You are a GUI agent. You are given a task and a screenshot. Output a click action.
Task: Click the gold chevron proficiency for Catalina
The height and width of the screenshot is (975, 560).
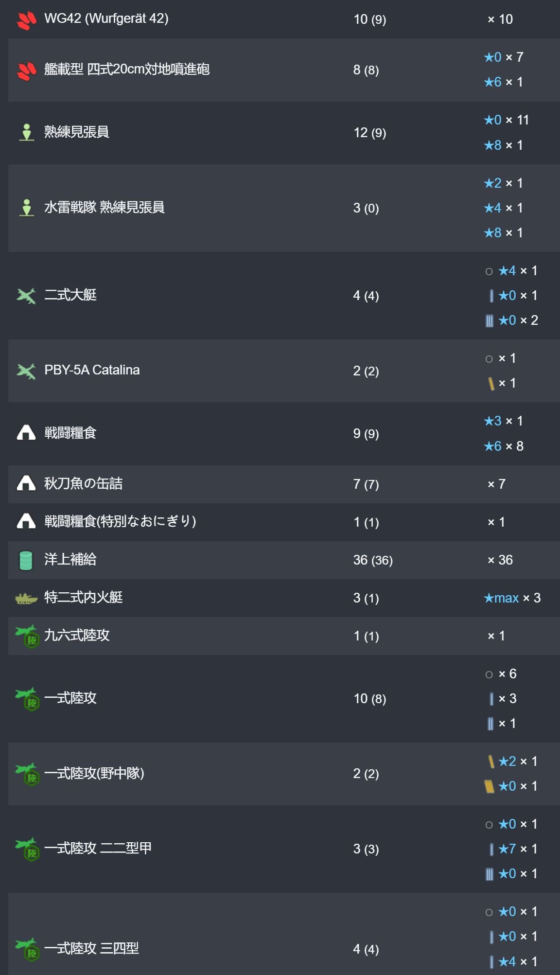[491, 384]
